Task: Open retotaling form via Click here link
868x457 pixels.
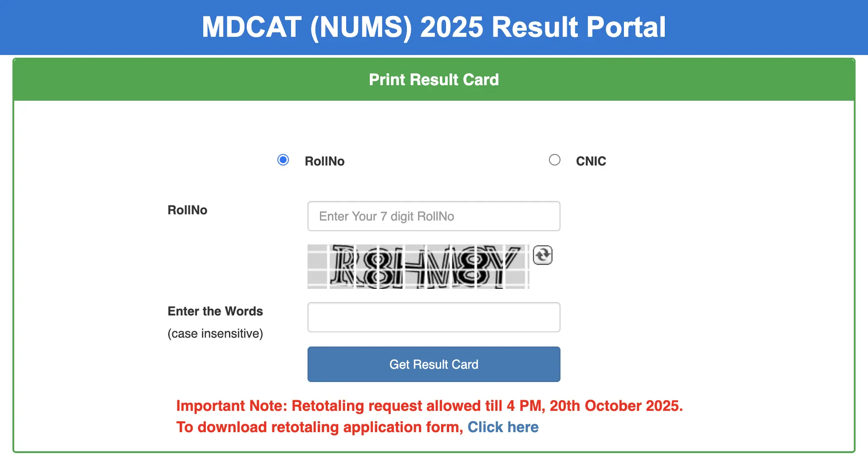Action: click(x=503, y=427)
